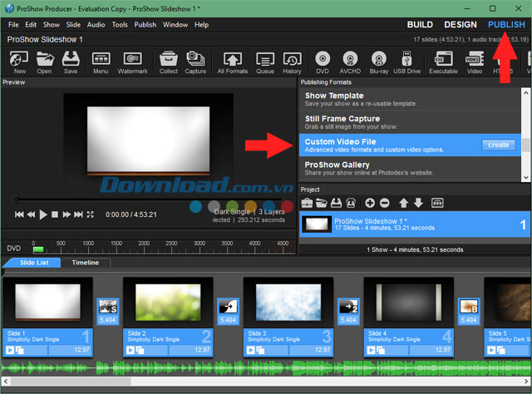Open the Slide menu
The width and height of the screenshot is (532, 394).
(73, 25)
